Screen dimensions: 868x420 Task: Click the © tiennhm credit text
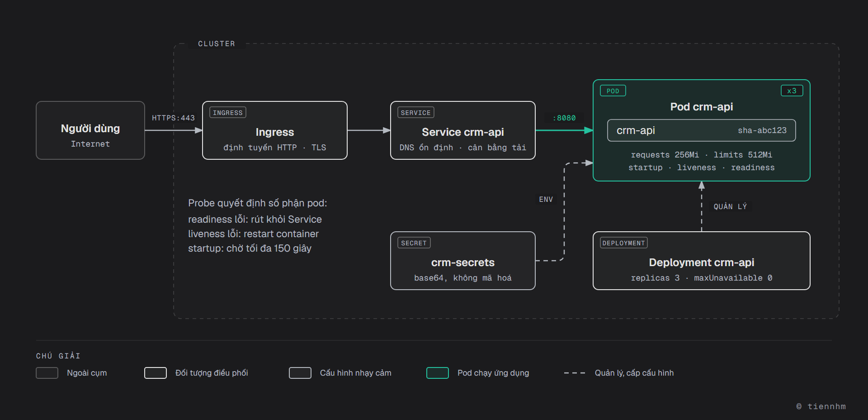821,406
